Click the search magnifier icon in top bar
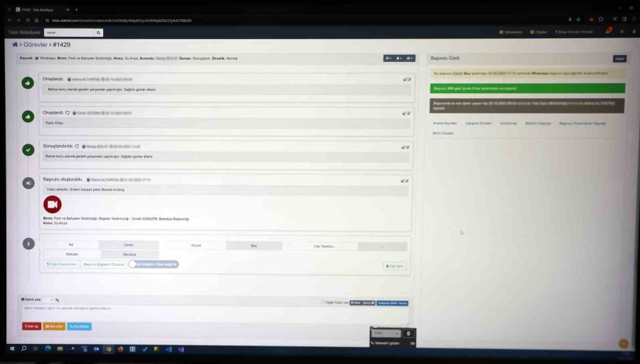 98,33
